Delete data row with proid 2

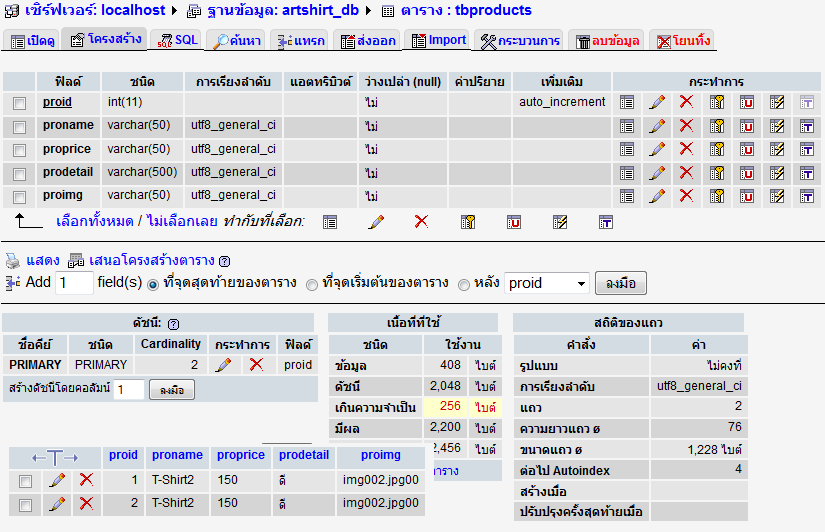tap(86, 504)
